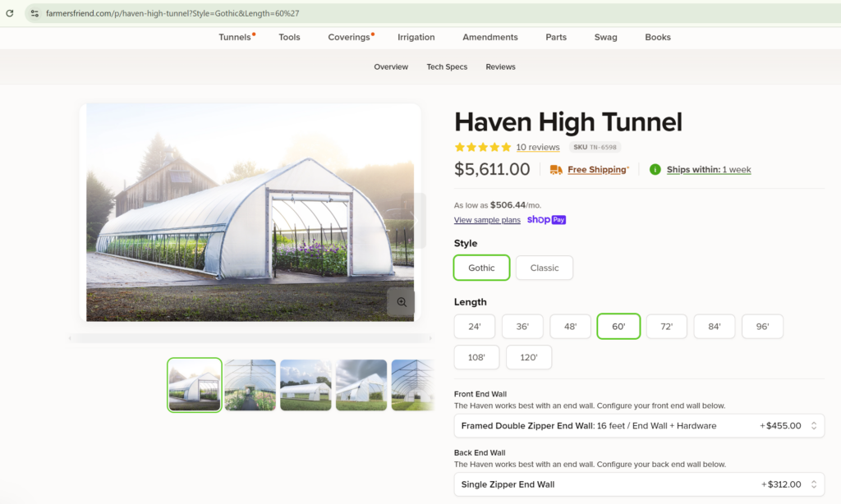Image resolution: width=841 pixels, height=504 pixels.
Task: Switch to the Tech Specs tab
Action: pos(447,67)
